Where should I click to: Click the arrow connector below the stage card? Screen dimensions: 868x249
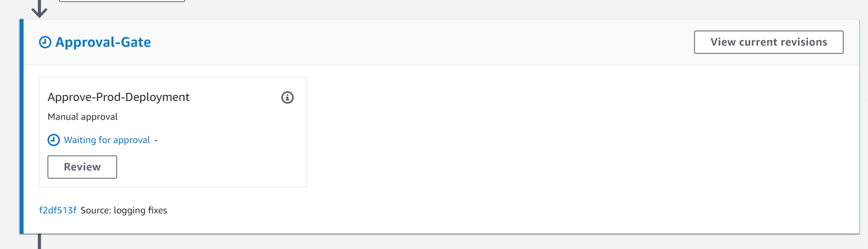40,242
